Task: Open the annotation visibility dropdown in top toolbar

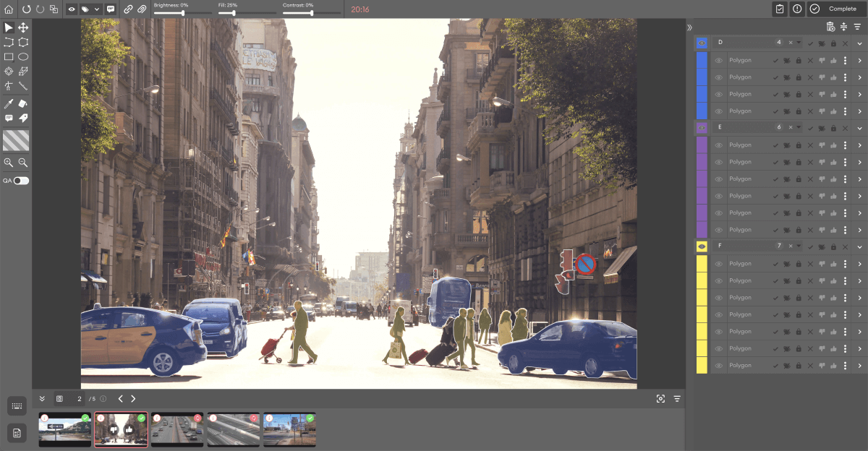Action: pyautogui.click(x=97, y=9)
